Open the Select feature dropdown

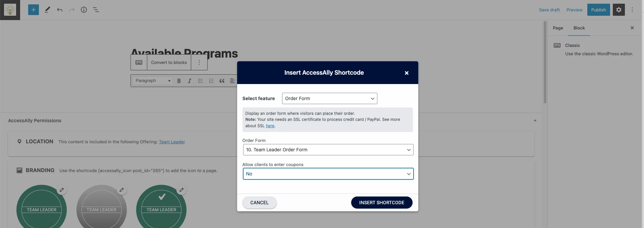[x=329, y=98]
